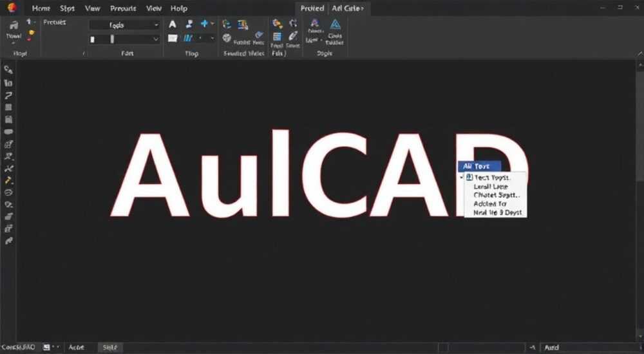Expand the arrow next to blue plus icon
The height and width of the screenshot is (354, 644).
coord(213,24)
